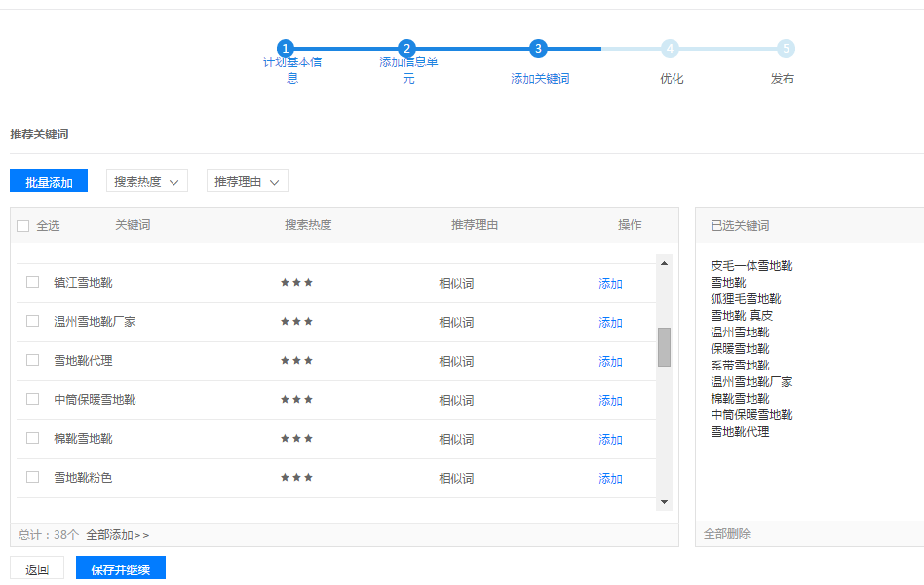Click 保存并继续 to save and continue
Image resolution: width=924 pixels, height=585 pixels.
(121, 569)
